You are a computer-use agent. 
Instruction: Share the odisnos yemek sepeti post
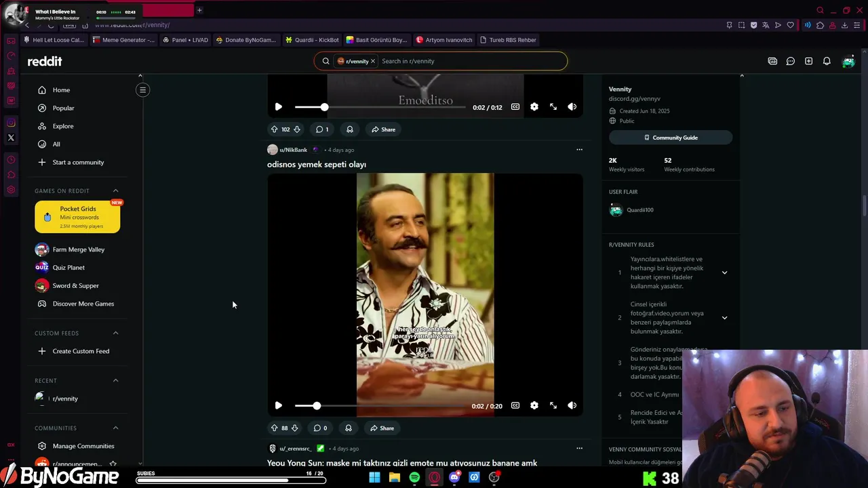382,428
